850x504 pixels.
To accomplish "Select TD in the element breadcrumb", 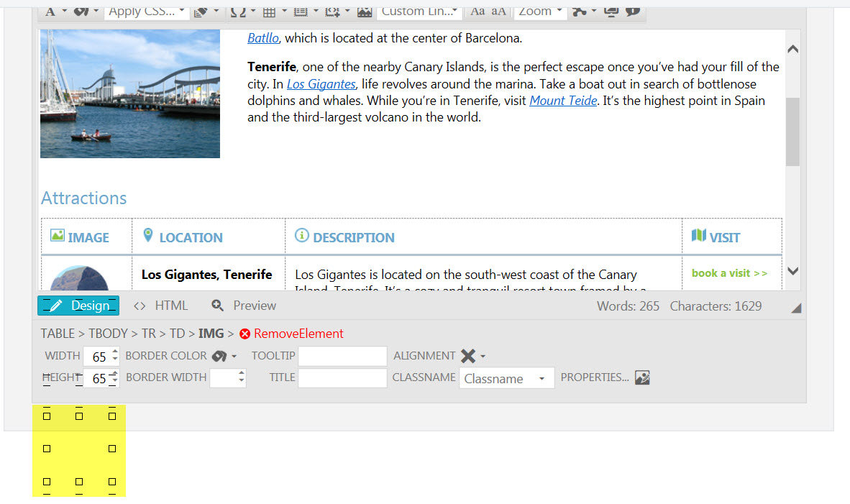I will tap(178, 334).
